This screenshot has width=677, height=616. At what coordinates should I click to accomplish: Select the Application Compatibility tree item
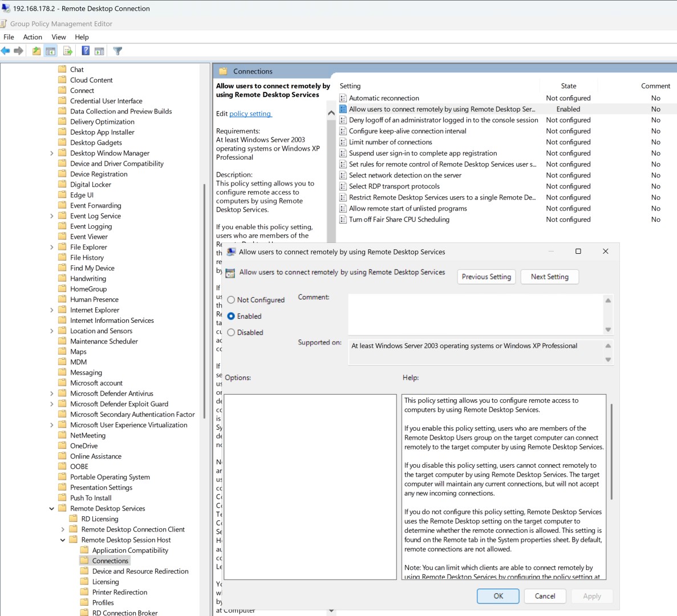pyautogui.click(x=130, y=550)
